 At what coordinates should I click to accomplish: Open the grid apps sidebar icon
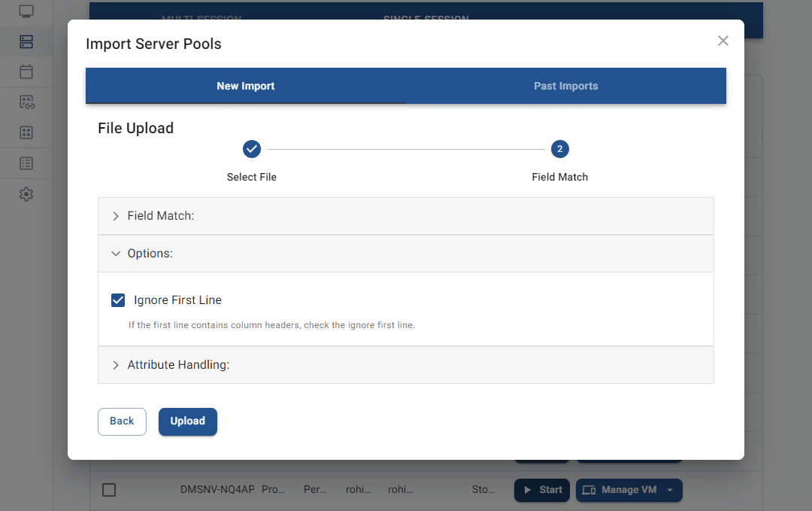click(26, 132)
